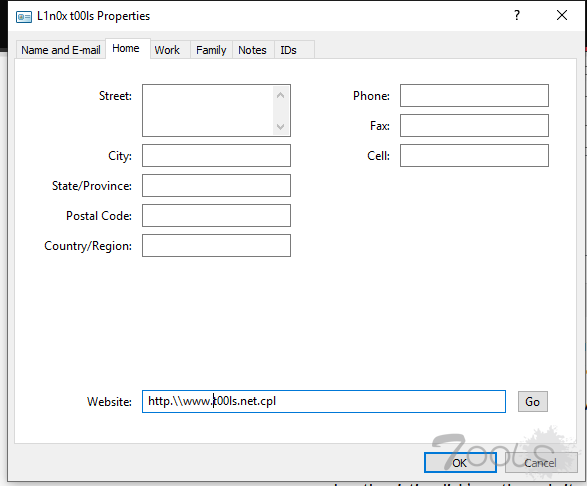The image size is (587, 486).
Task: Click the Website URL text field
Action: [324, 401]
